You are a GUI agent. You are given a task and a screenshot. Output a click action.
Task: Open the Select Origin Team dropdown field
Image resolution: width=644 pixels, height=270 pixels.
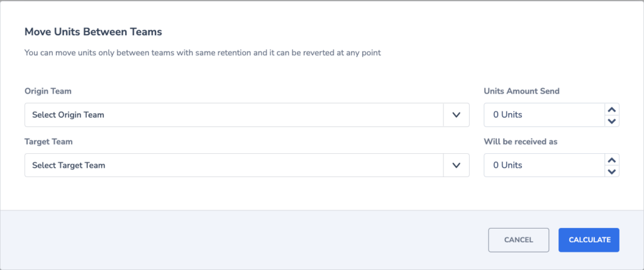tap(247, 115)
